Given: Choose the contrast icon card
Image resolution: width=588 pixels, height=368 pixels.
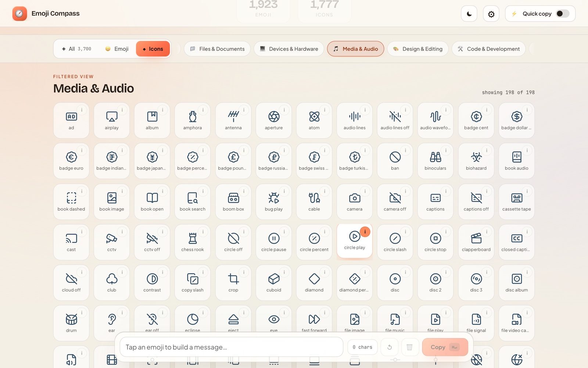Looking at the screenshot, I should click(152, 283).
